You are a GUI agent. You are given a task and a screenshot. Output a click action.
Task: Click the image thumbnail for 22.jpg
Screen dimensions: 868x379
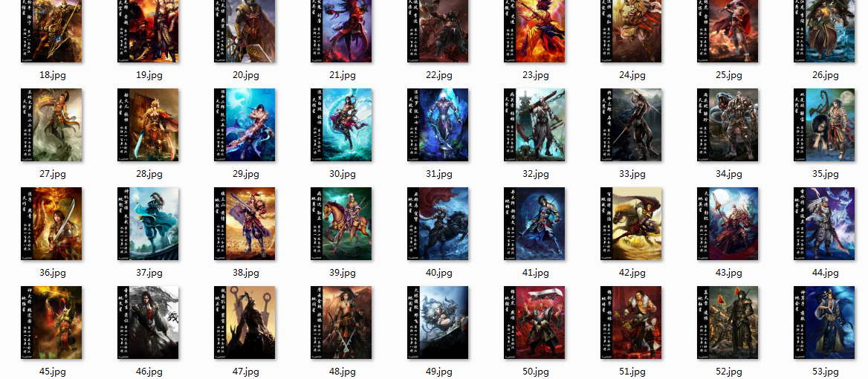pos(438,31)
